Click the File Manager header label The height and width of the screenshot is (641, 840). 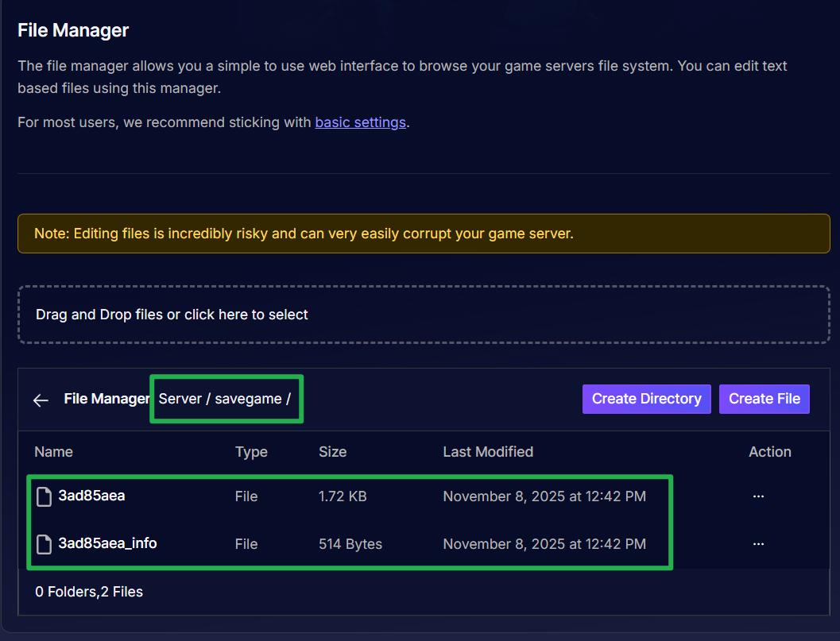[x=107, y=399]
